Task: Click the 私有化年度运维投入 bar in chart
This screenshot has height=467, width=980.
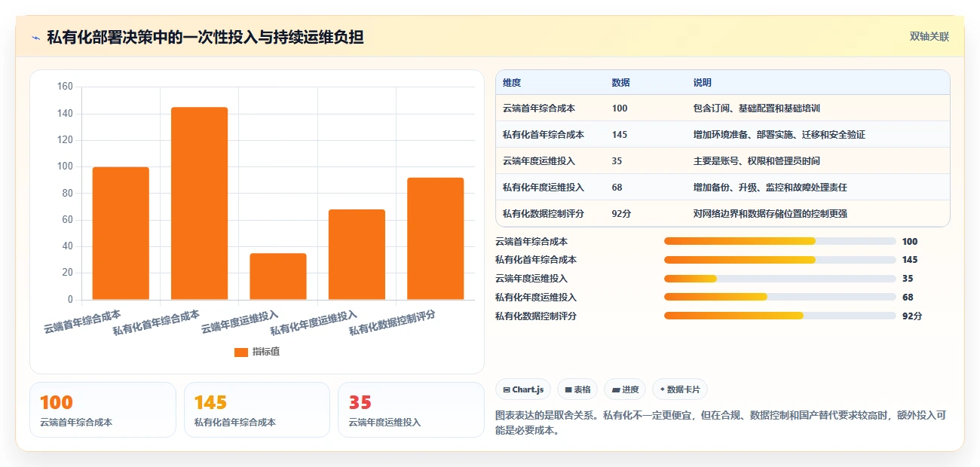Action: coord(357,255)
